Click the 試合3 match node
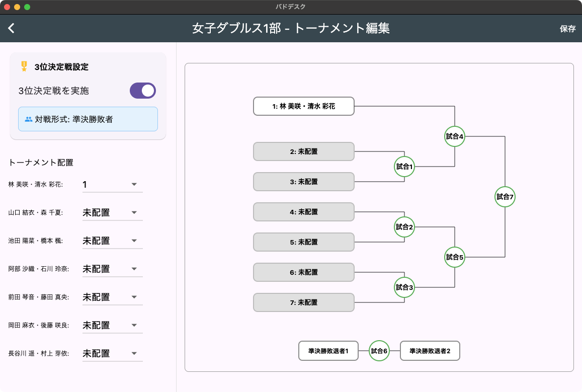582x392 pixels. 404,287
